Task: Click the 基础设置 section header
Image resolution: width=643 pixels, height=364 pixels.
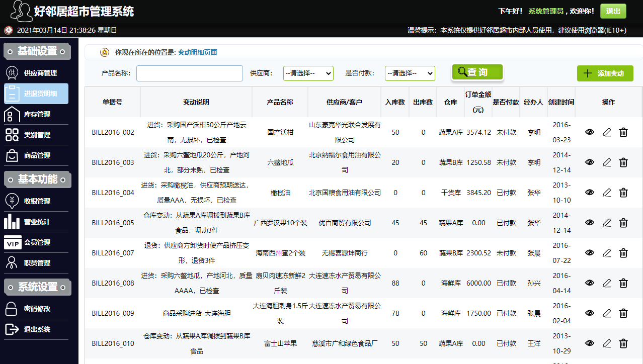Action: pos(37,51)
